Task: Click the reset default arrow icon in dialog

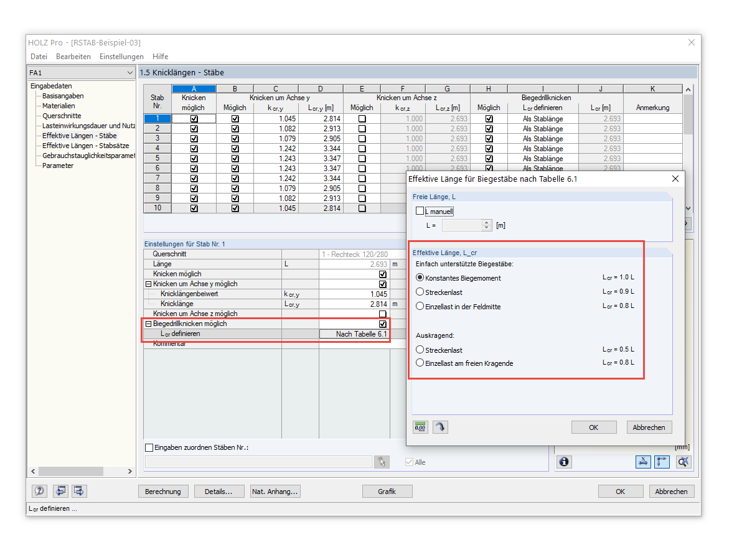Action: pyautogui.click(x=440, y=427)
